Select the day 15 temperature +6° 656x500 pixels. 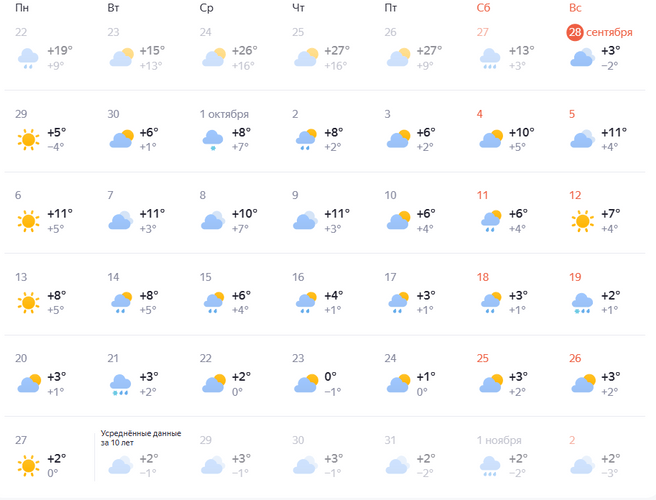click(243, 295)
